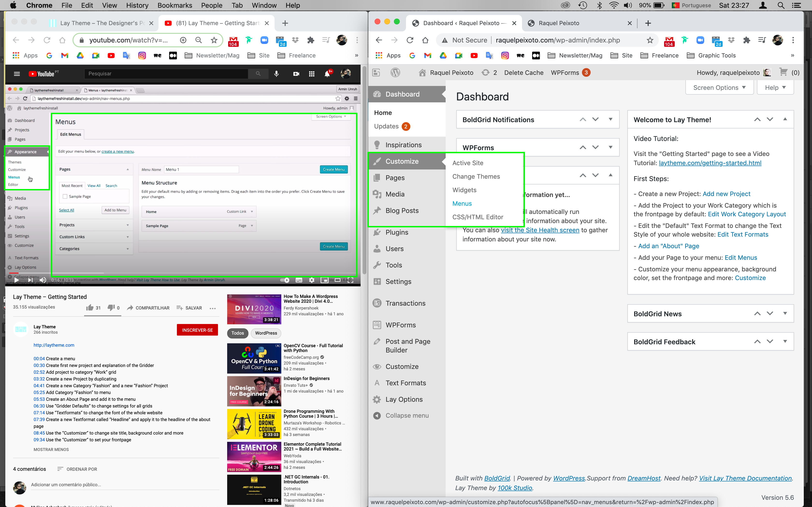
Task: Play the YouTube video
Action: click(x=16, y=280)
